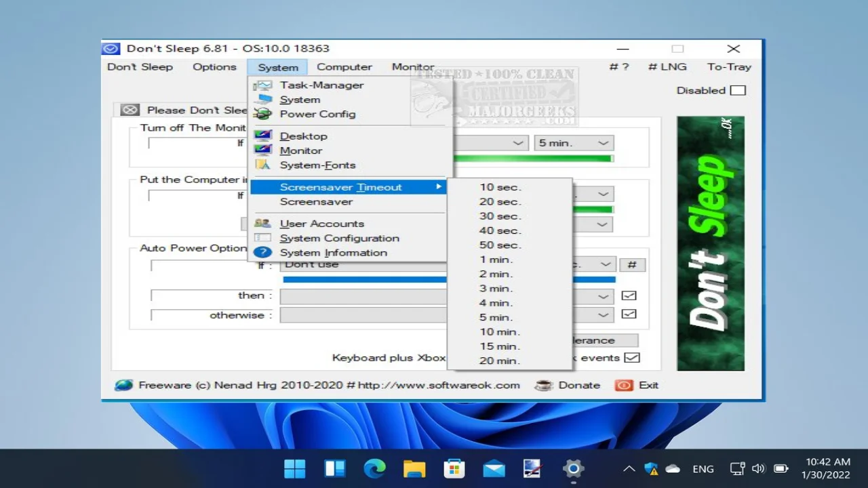Open the lower dropdown in Put the Computer section
Image resolution: width=868 pixels, height=488 pixels.
602,224
